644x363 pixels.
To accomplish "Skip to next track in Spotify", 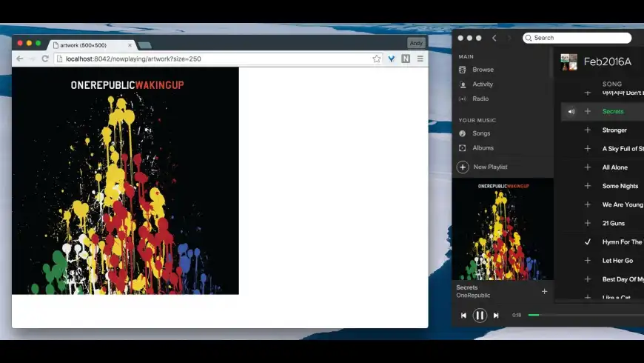I will [x=496, y=316].
